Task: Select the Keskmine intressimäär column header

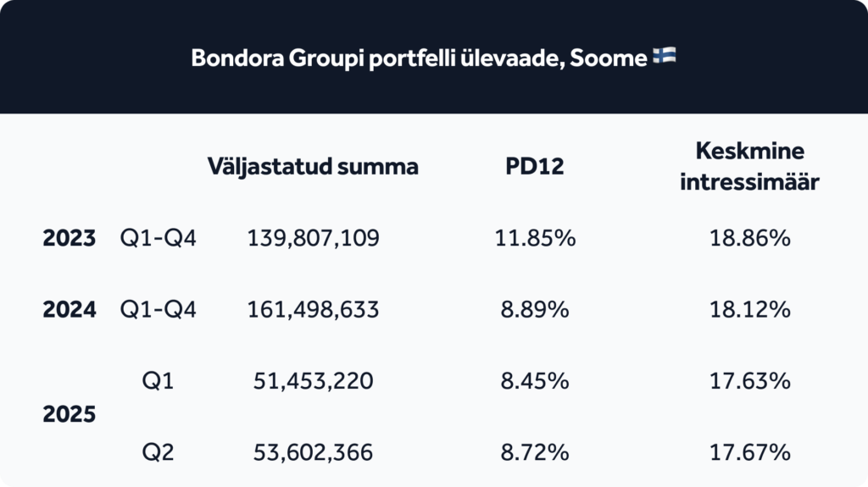Action: pos(749,166)
